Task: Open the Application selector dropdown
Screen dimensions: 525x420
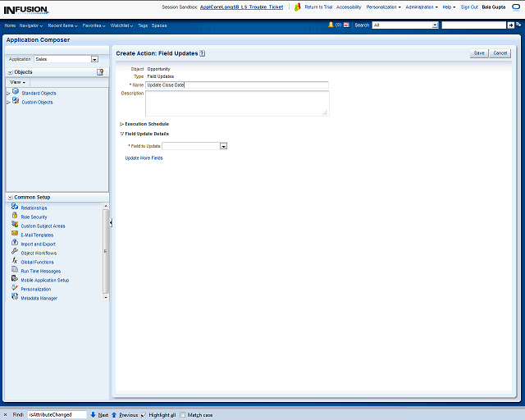Action: 94,59
